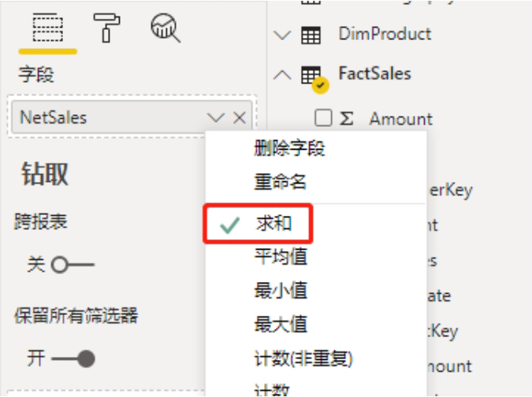Check the Amount field checkbox

[323, 118]
